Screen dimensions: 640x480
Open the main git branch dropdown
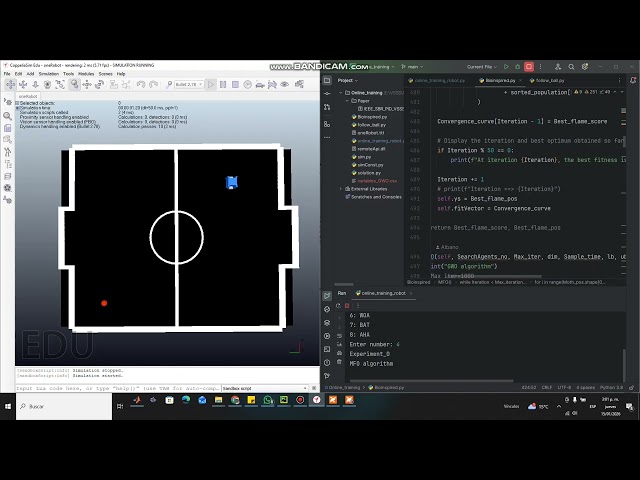coord(412,67)
